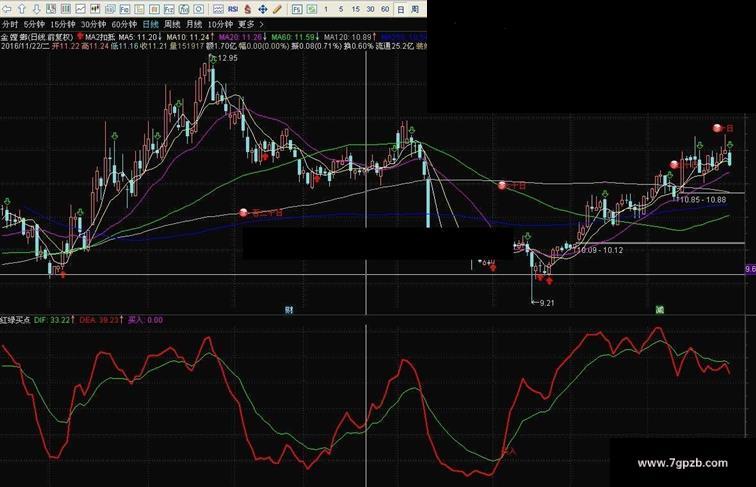
Task: Click the MA10: 11.24 label
Action: [x=188, y=37]
